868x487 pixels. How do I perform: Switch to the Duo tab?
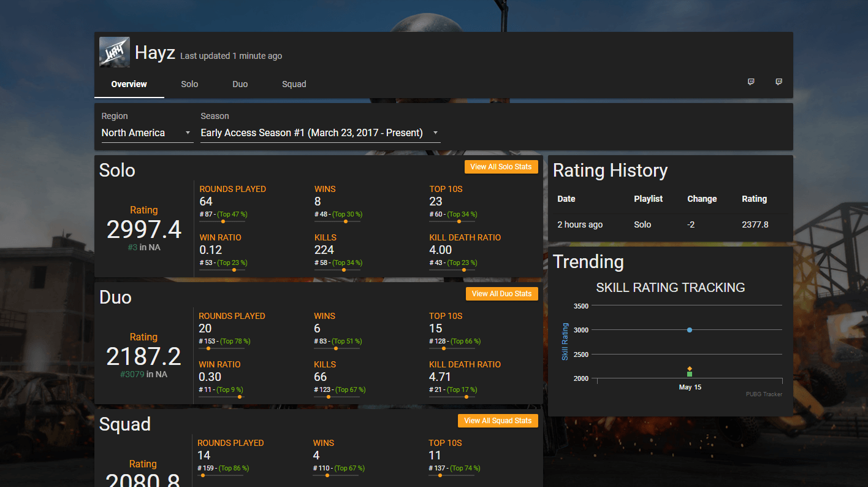pos(240,84)
